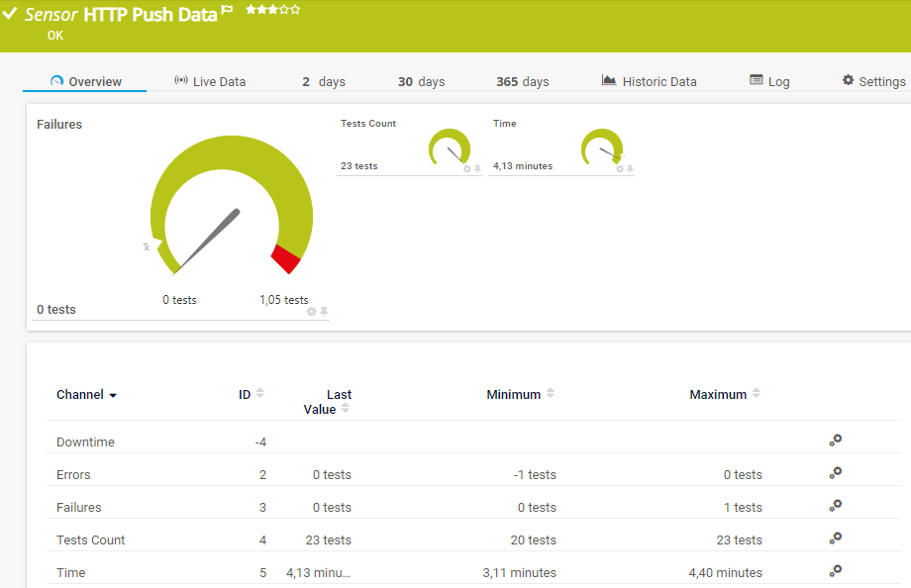Open the Historic Data tab

(x=649, y=82)
